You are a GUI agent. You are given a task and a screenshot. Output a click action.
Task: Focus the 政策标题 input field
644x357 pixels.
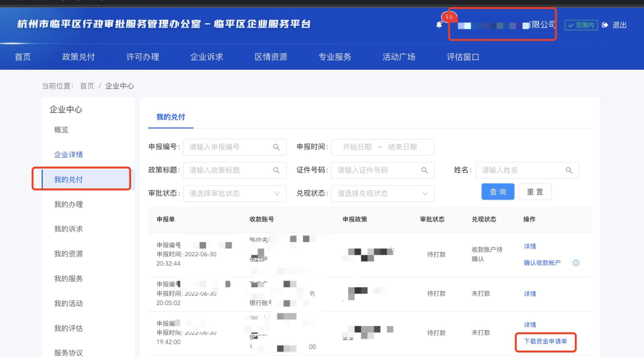(x=234, y=170)
